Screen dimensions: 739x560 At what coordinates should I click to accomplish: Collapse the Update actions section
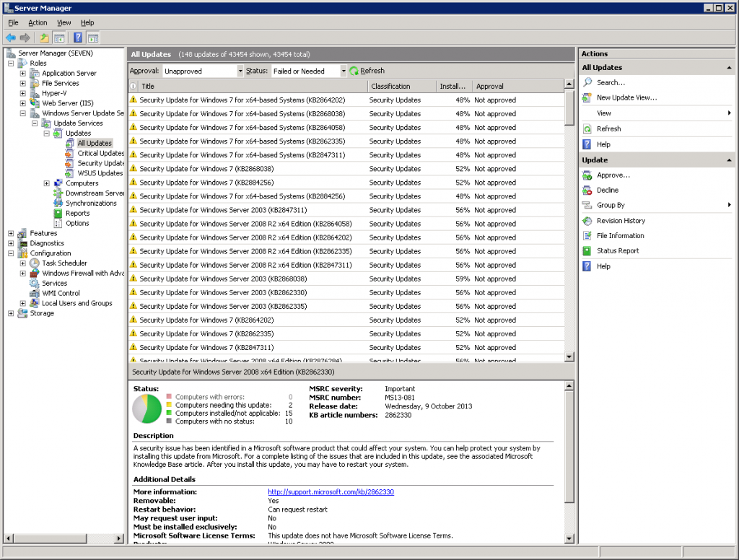pos(729,160)
